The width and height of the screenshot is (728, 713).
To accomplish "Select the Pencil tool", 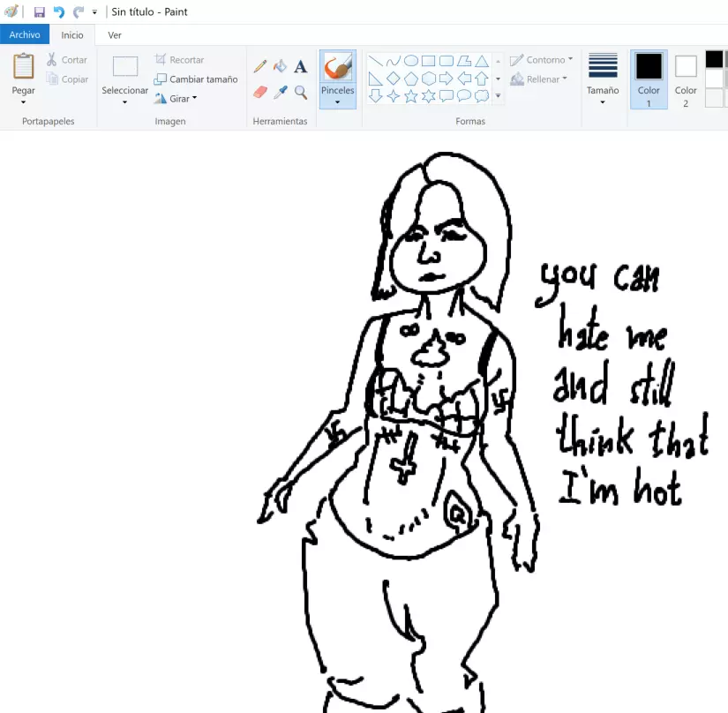I will [x=260, y=66].
